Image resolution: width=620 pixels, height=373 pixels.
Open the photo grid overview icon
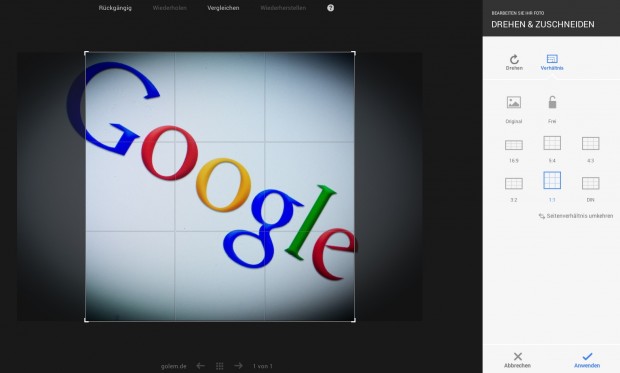tap(219, 366)
